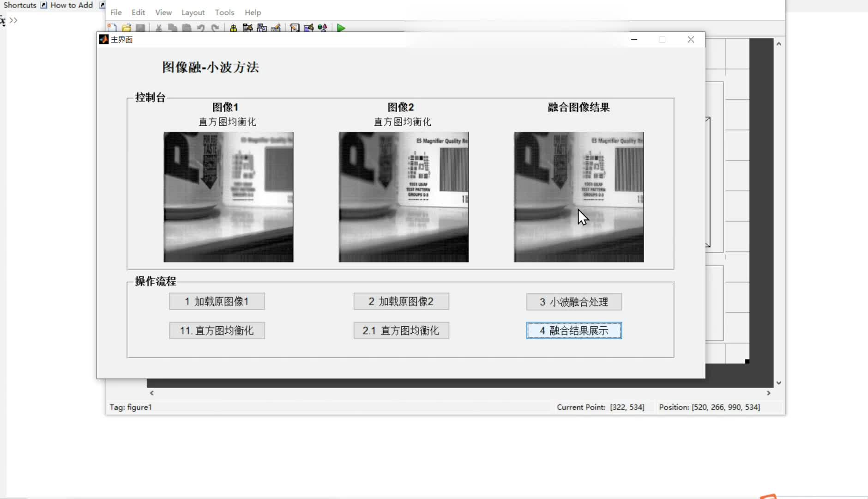The height and width of the screenshot is (499, 868).
Task: Click '1 加载原图像1' button
Action: point(217,302)
